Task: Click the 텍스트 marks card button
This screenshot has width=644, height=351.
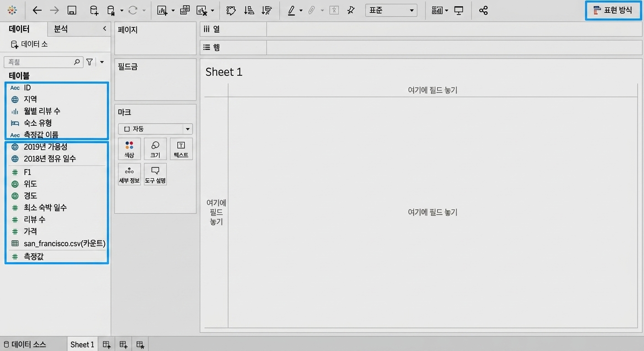Action: 181,149
